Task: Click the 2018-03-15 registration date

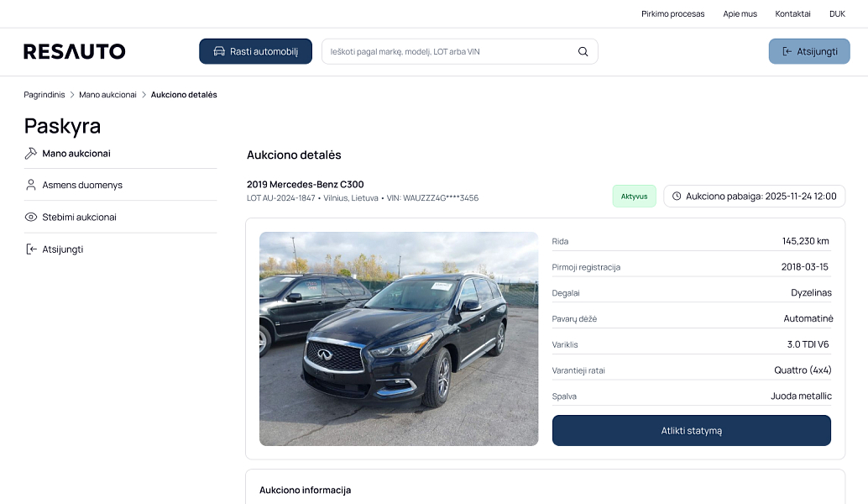Action: (x=805, y=267)
